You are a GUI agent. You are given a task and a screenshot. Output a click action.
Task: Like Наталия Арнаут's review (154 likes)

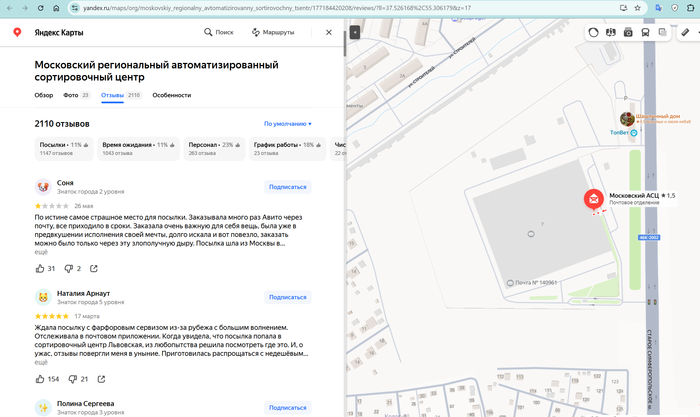[x=47, y=379]
